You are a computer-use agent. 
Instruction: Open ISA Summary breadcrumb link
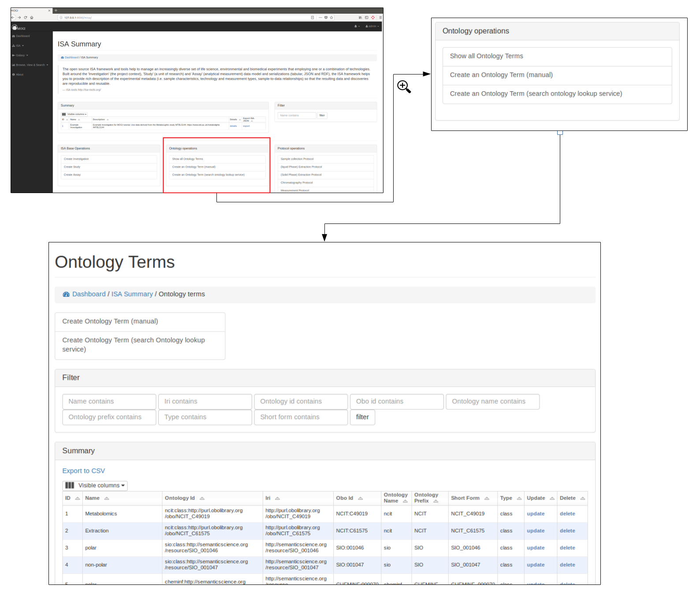coord(132,294)
